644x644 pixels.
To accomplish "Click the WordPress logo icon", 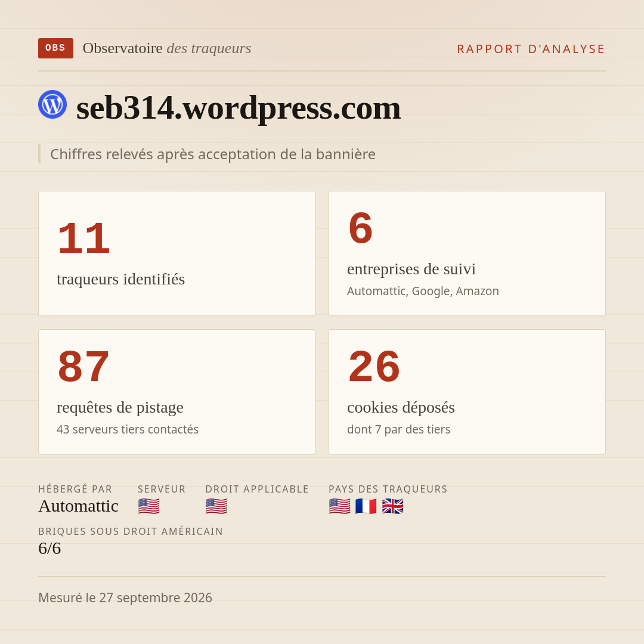I will pos(52,104).
